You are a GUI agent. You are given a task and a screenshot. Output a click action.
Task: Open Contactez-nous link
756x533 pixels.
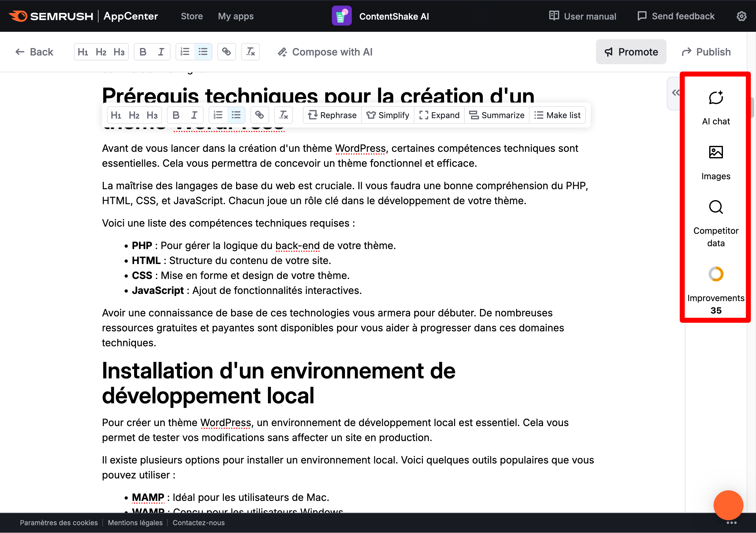coord(199,523)
